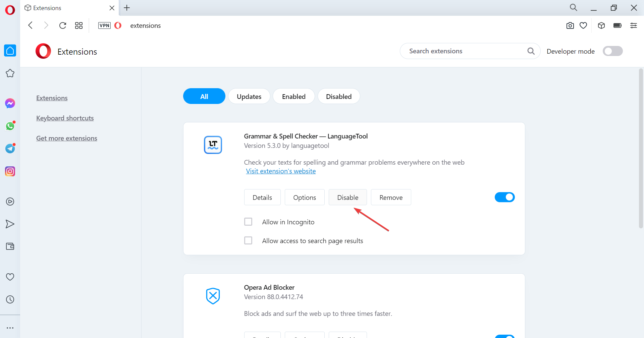
Task: Click the Opera Ad Blocker title
Action: tap(269, 287)
